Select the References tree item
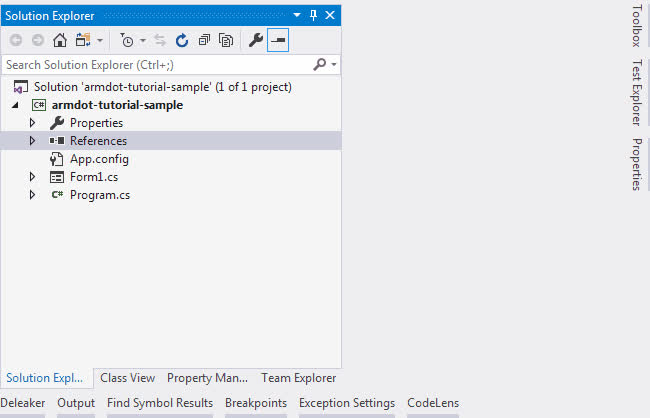 (x=98, y=141)
